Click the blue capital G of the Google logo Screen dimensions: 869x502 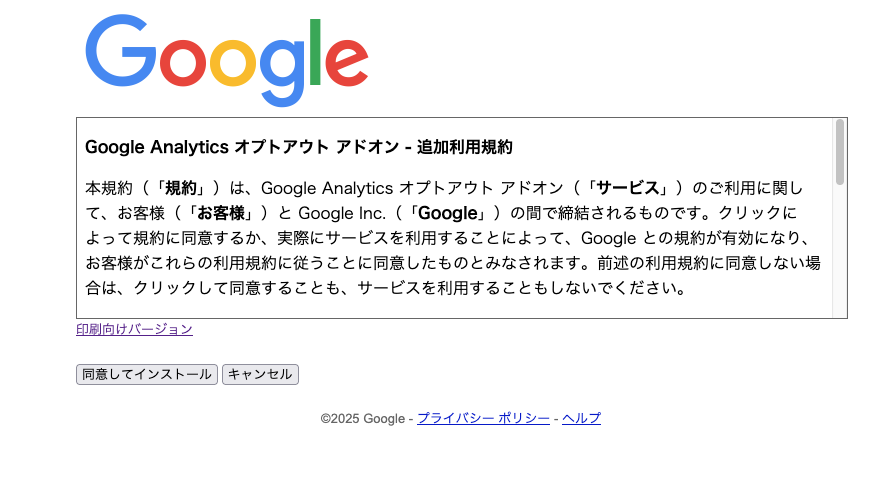(x=121, y=50)
